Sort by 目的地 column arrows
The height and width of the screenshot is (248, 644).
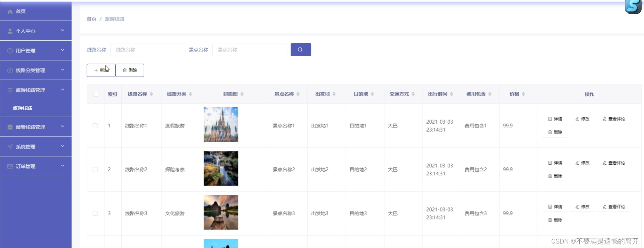point(372,94)
